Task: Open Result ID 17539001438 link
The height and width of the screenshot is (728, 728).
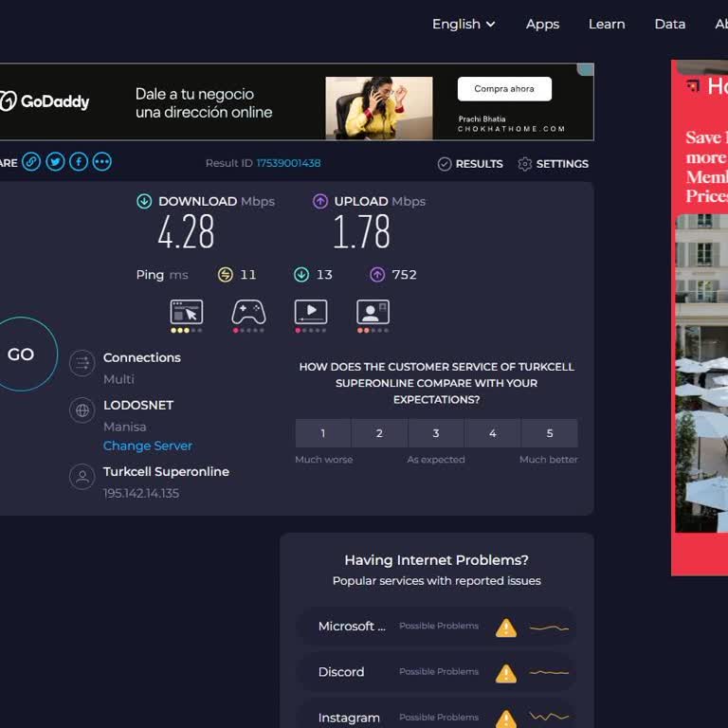Action: 288,163
